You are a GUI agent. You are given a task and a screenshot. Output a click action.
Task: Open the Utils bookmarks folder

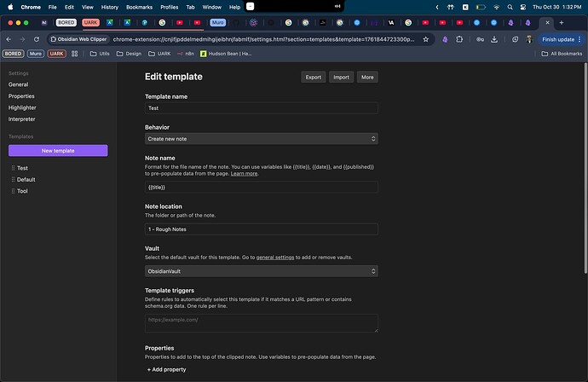[x=100, y=54]
